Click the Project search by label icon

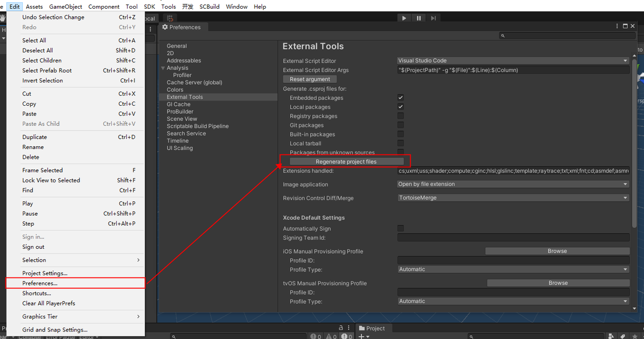[x=622, y=336]
